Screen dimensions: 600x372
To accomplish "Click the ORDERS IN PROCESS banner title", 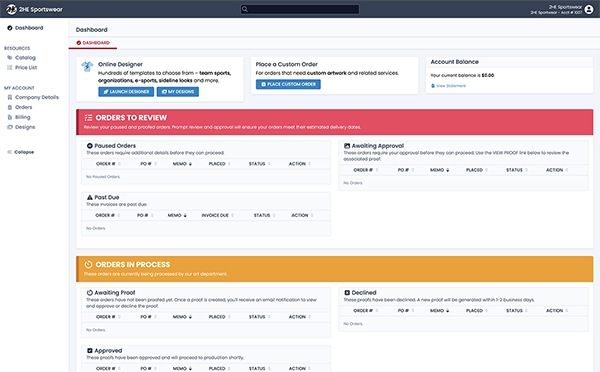I will (x=133, y=264).
